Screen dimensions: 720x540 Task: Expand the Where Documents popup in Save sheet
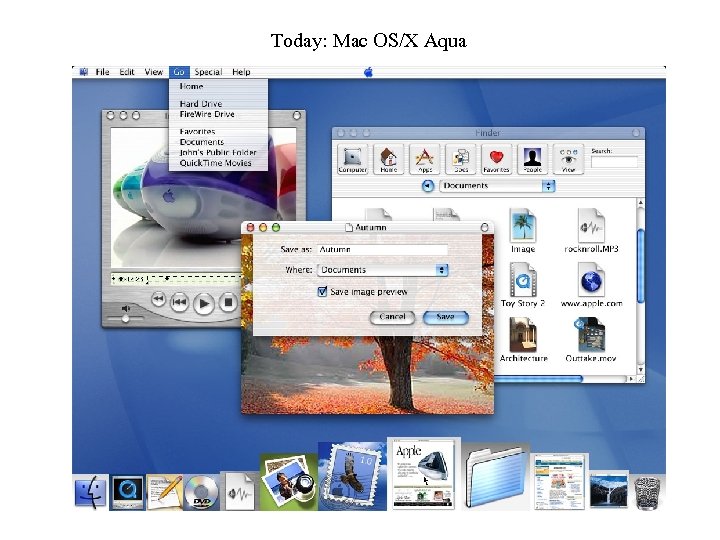(382, 270)
